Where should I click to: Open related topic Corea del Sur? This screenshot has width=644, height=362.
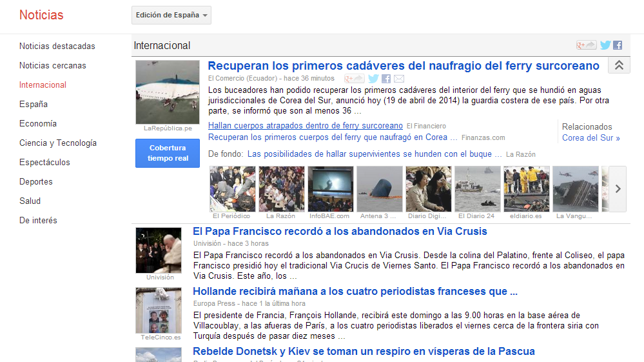[x=590, y=137]
